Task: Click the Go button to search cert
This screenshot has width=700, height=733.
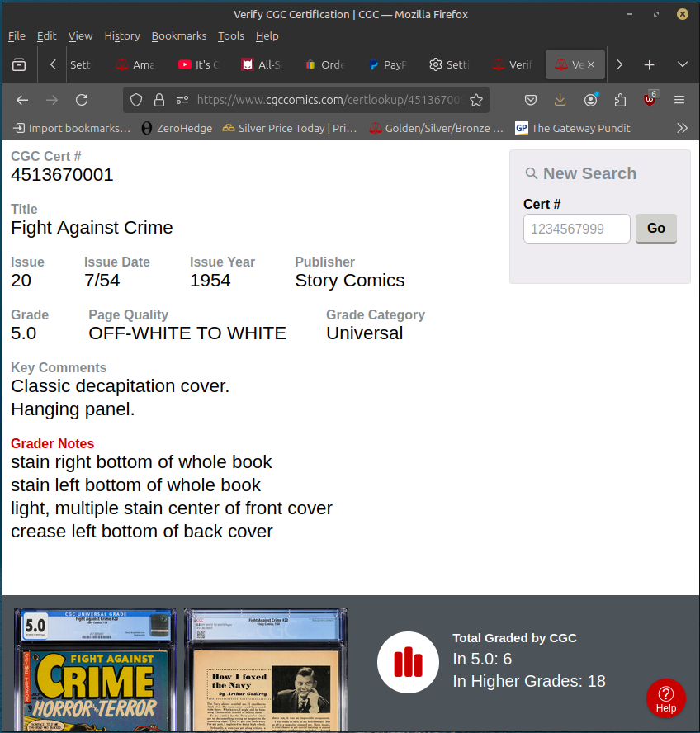Action: tap(655, 229)
